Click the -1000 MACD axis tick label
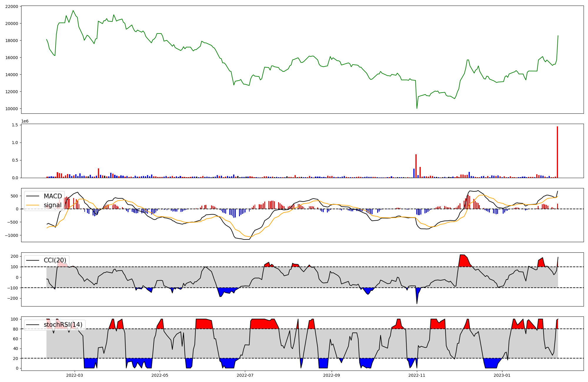 11,235
